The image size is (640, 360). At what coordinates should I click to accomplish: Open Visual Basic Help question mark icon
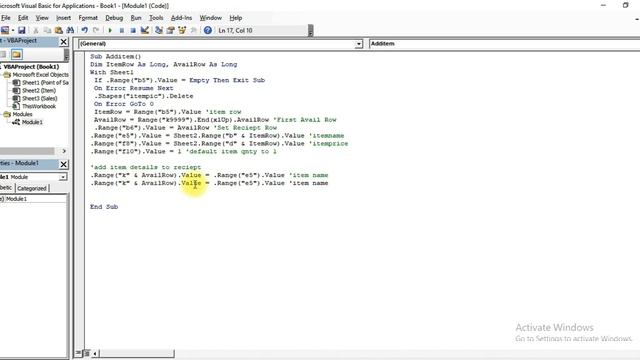tap(208, 30)
